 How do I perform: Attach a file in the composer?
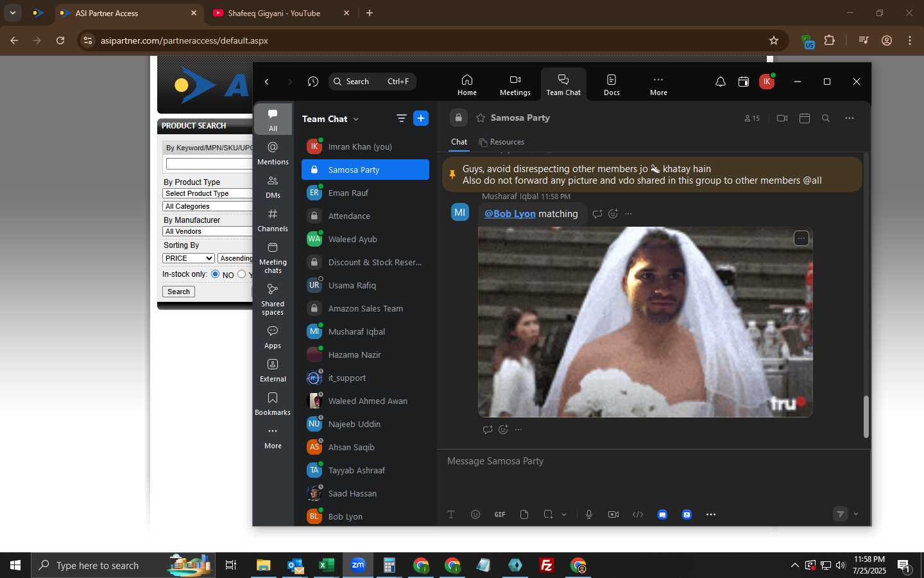(x=524, y=514)
